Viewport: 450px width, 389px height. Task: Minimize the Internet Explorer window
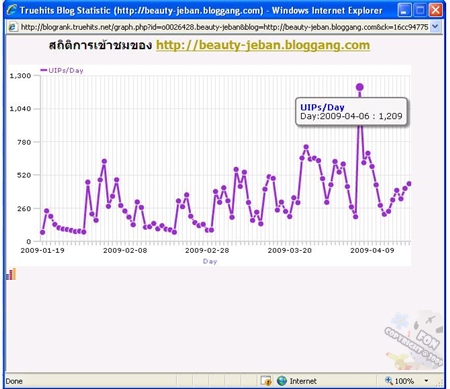pos(404,10)
